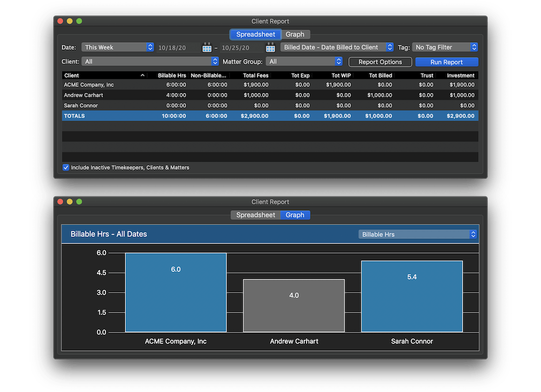Select Graph tab in bottom Client Report window
Screen dimensions: 541x392
(x=295, y=215)
